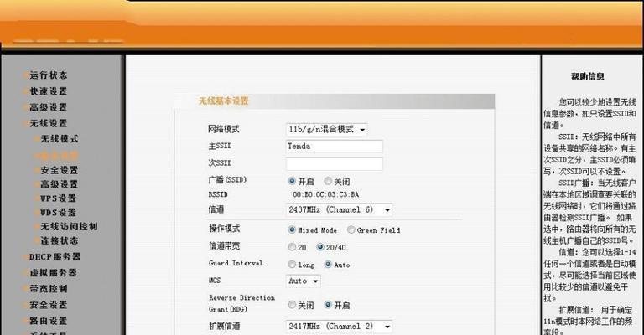Viewport: 644px width, 335px height.
Task: Select the 20 option for 信道带宽
Action: [x=292, y=247]
